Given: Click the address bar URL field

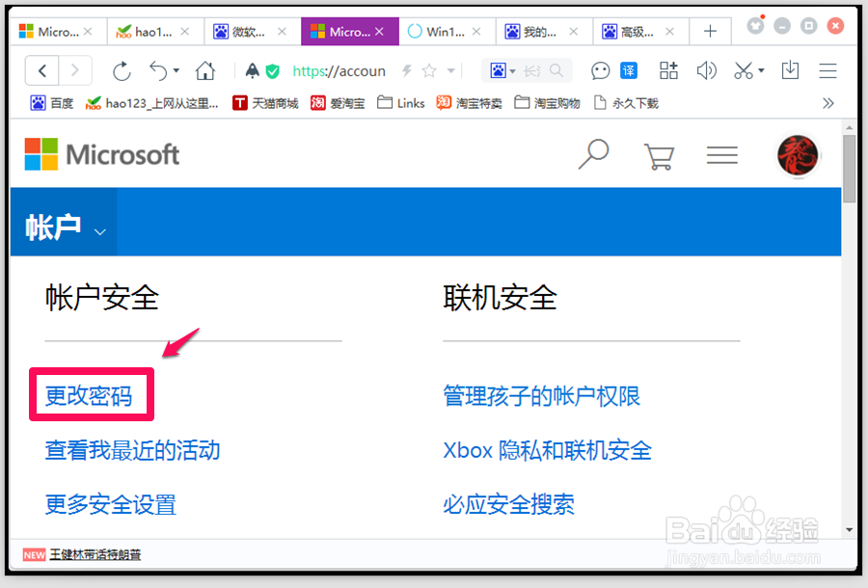Looking at the screenshot, I should coord(339,70).
